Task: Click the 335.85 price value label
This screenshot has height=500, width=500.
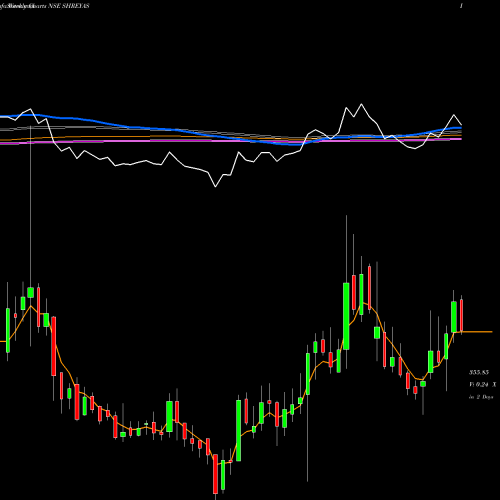Action: [x=479, y=372]
